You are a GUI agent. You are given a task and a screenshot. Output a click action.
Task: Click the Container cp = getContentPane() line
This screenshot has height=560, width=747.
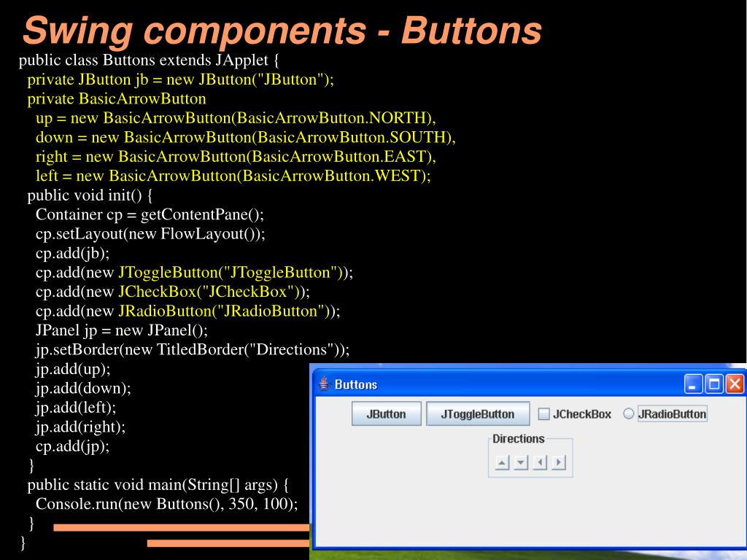pos(150,215)
